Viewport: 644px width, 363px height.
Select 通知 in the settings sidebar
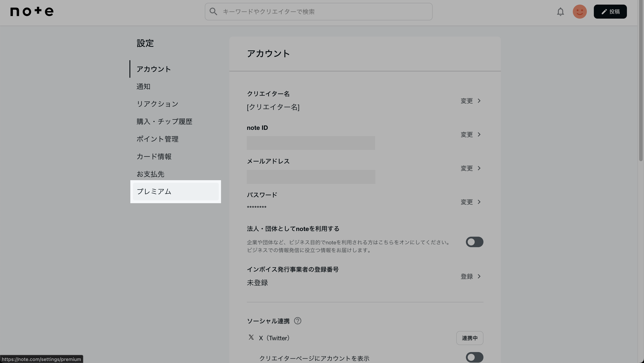pos(143,86)
